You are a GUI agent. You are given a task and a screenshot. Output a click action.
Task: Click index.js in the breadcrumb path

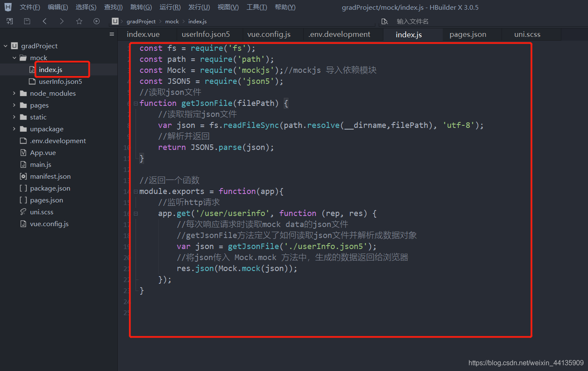pyautogui.click(x=197, y=21)
